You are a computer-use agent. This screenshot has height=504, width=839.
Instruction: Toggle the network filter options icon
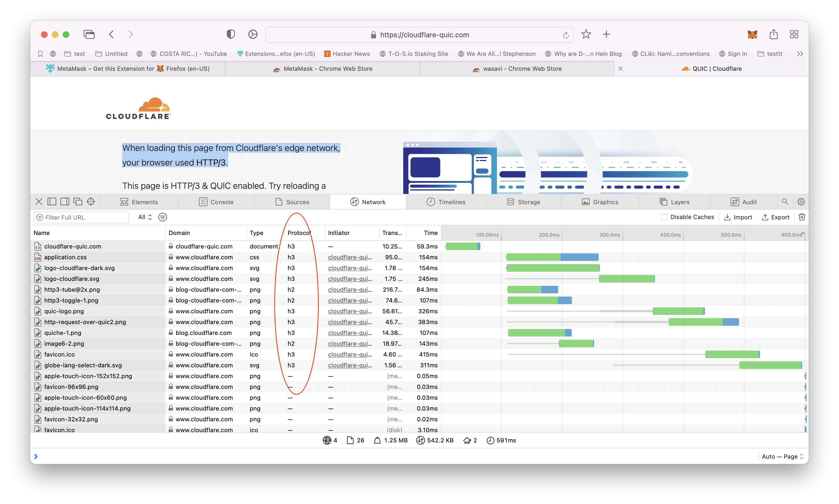coord(163,217)
